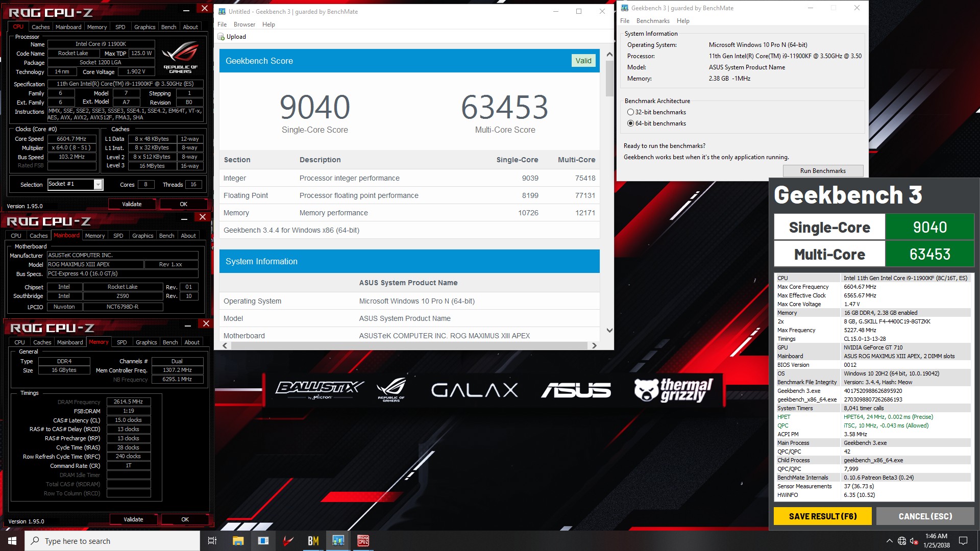Show hidden system tray icons
The image size is (980, 551).
pyautogui.click(x=889, y=541)
